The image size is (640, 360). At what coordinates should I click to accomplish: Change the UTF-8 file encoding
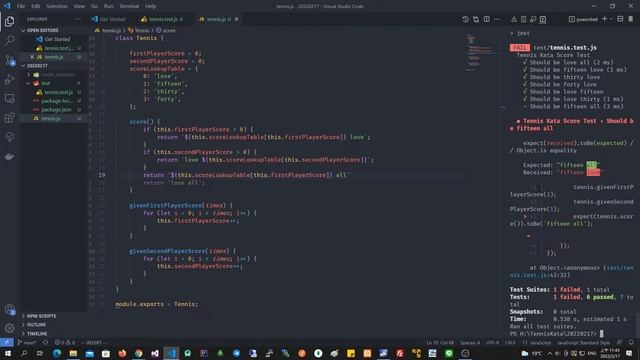click(x=492, y=342)
